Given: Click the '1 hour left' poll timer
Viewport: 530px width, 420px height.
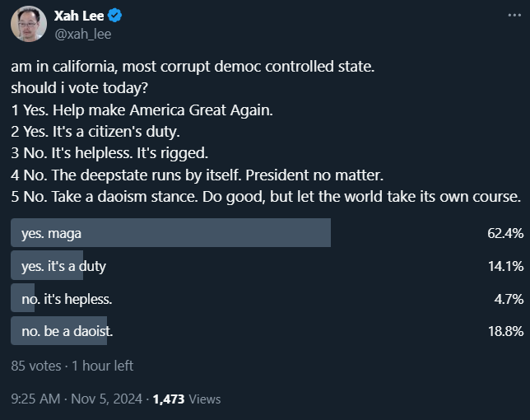Looking at the screenshot, I should [102, 365].
